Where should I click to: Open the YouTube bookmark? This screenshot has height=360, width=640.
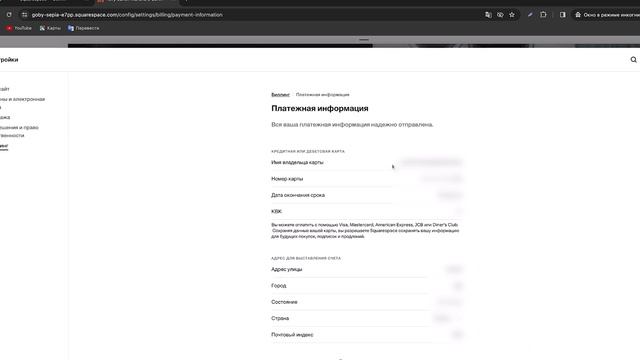coord(19,28)
